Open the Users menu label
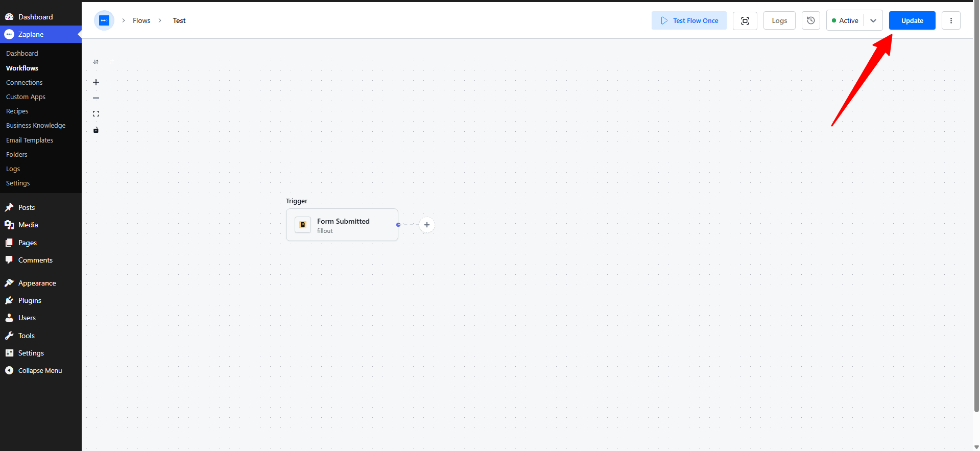The image size is (980, 451). (27, 318)
